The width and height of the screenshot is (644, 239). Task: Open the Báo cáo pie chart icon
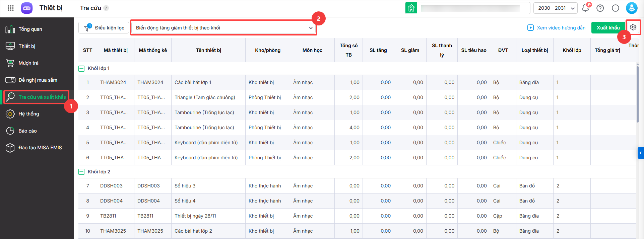(x=10, y=131)
